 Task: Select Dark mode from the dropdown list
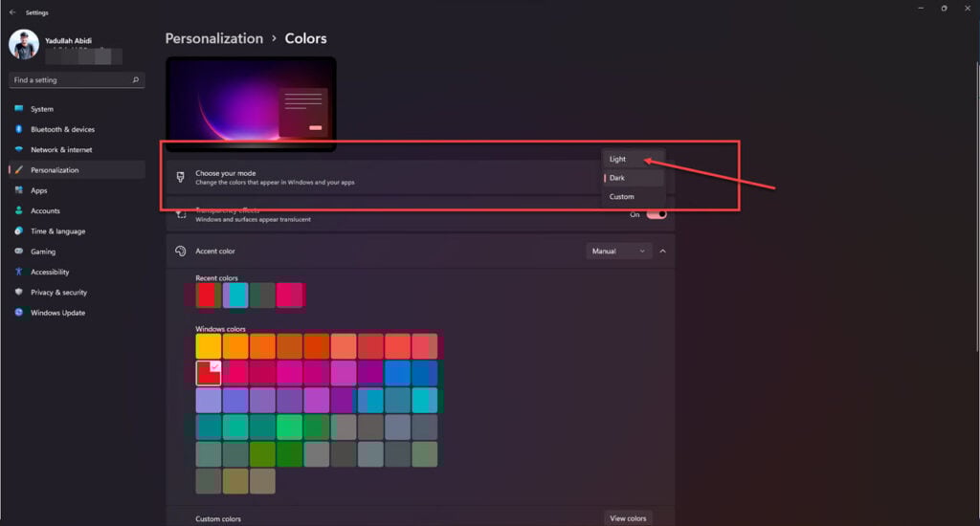(633, 178)
